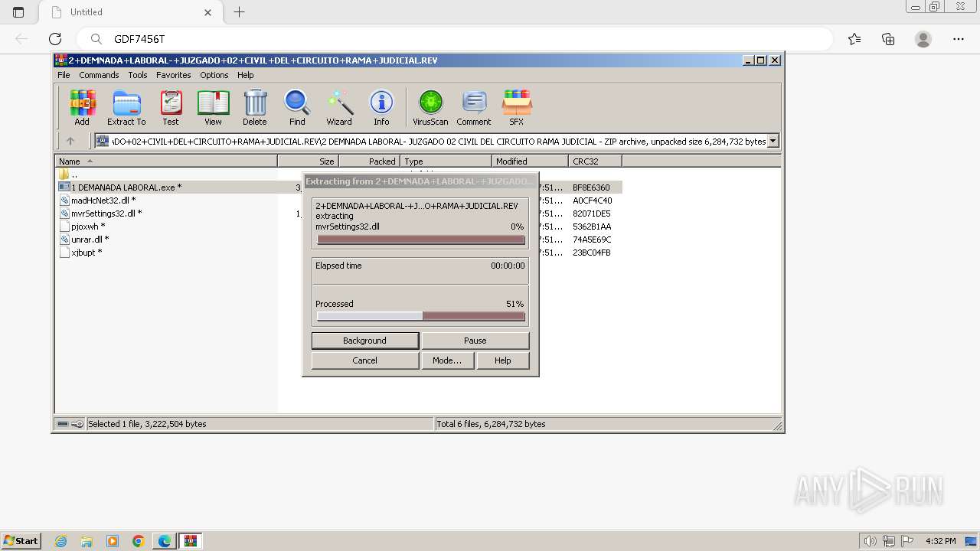Click the View toolbar icon
This screenshot has height=551, width=980.
coord(213,107)
